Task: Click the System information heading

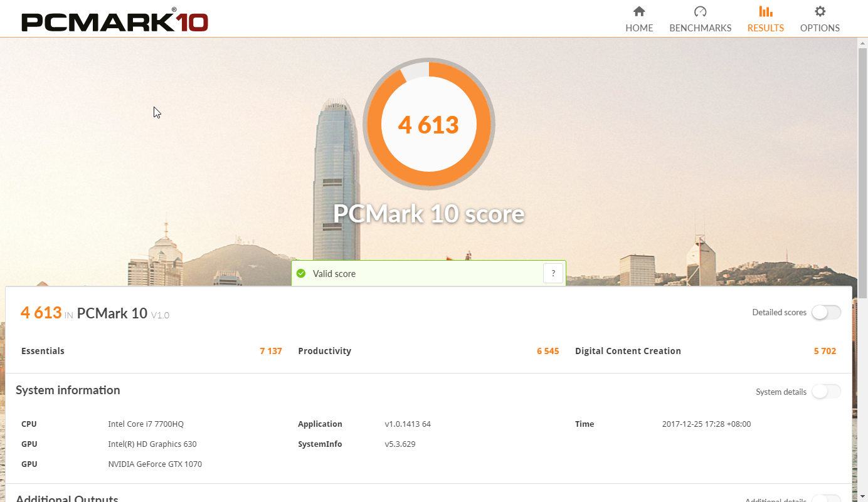Action: click(x=68, y=390)
